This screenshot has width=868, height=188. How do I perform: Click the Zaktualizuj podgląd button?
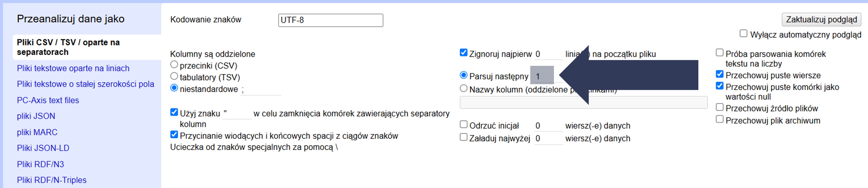[821, 20]
